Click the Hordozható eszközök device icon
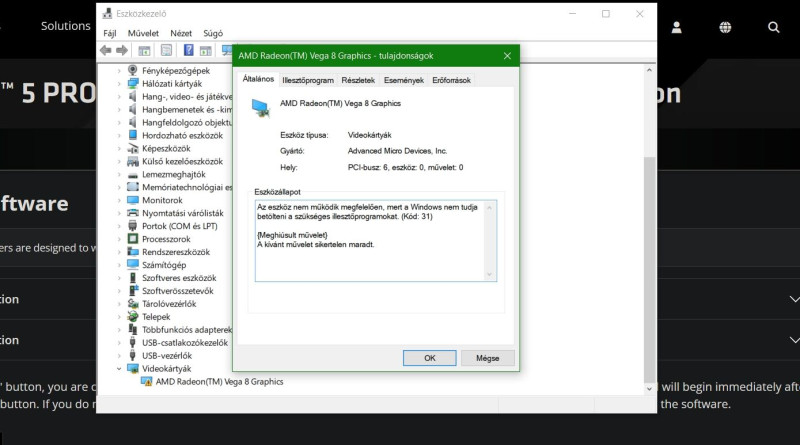Screen dimensions: 800x445 [133, 135]
